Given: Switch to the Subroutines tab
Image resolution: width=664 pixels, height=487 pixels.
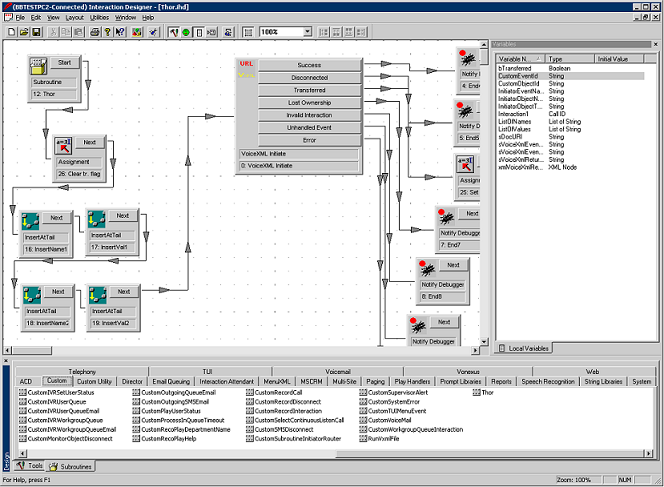Looking at the screenshot, I should [71, 466].
